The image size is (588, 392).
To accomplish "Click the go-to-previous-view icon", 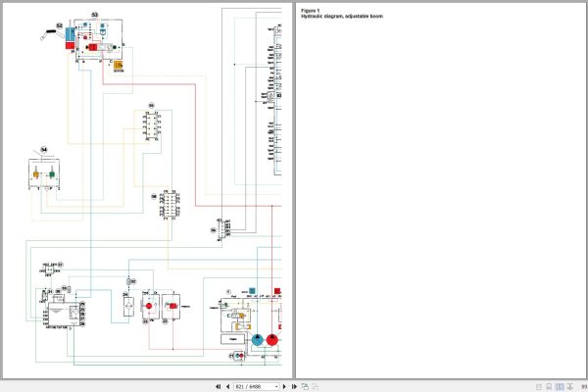I will [x=305, y=386].
